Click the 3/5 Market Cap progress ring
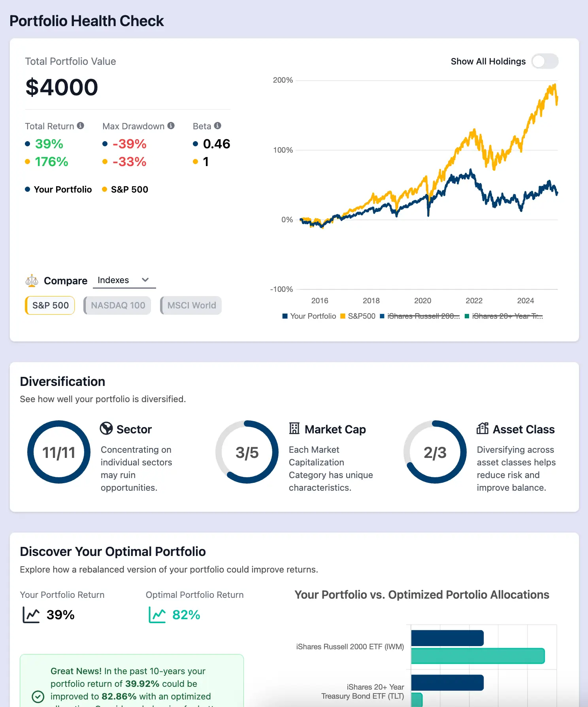Screen dimensions: 588x707 tap(247, 452)
